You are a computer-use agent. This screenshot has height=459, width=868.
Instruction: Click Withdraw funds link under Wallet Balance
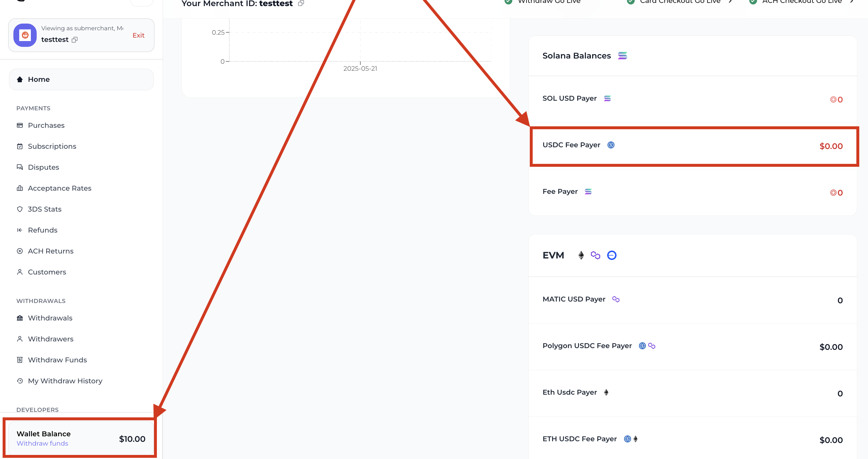coord(42,444)
